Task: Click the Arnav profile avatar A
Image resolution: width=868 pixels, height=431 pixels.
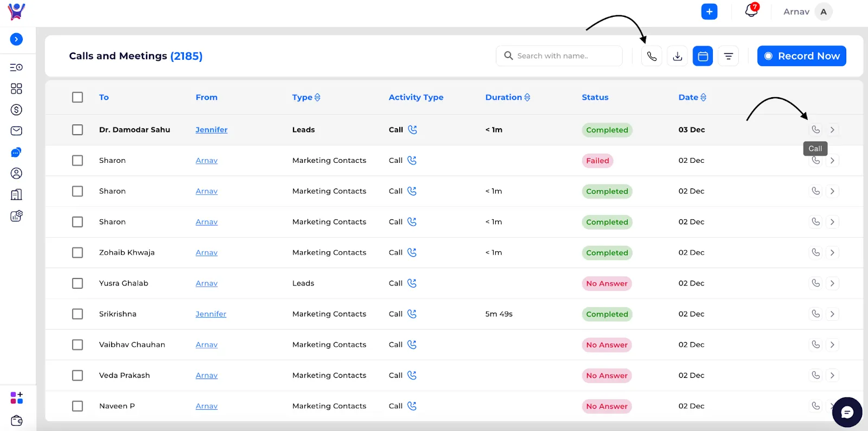Action: 824,11
